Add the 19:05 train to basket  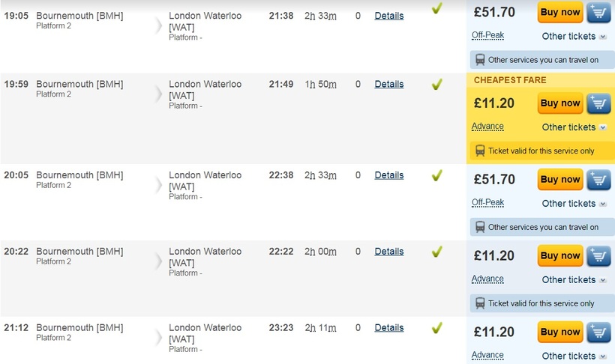click(x=598, y=12)
